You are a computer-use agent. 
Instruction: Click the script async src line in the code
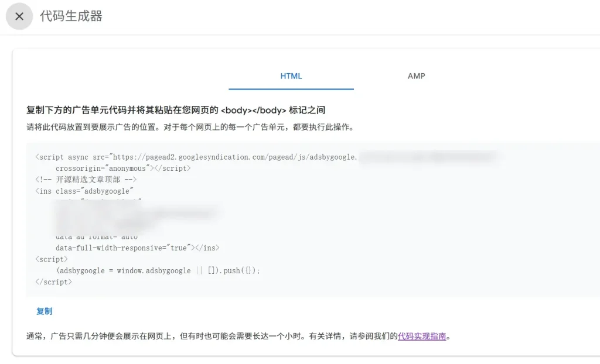click(196, 157)
